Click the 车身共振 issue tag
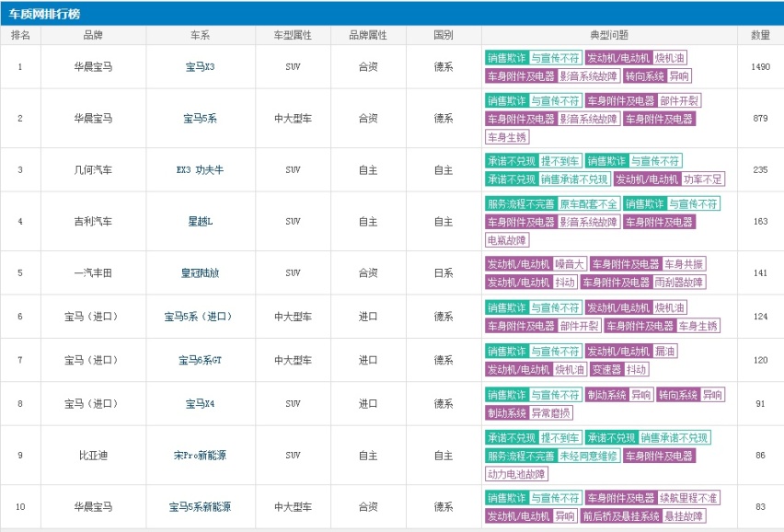 point(684,264)
